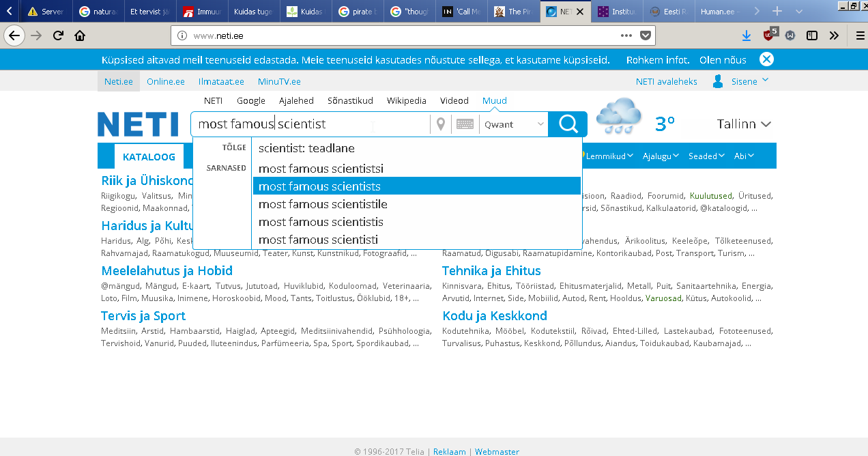This screenshot has height=456, width=868.
Task: Switch to the Server browser tab
Action: (46, 12)
